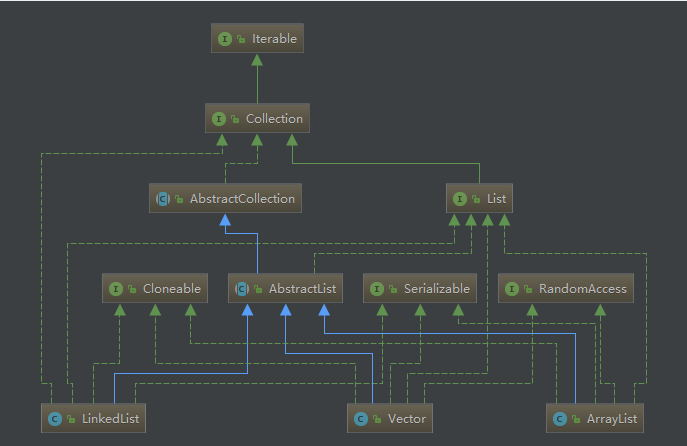Screen dimensions: 687x446
Task: Click the interface icon beside Serializable
Action: click(377, 289)
